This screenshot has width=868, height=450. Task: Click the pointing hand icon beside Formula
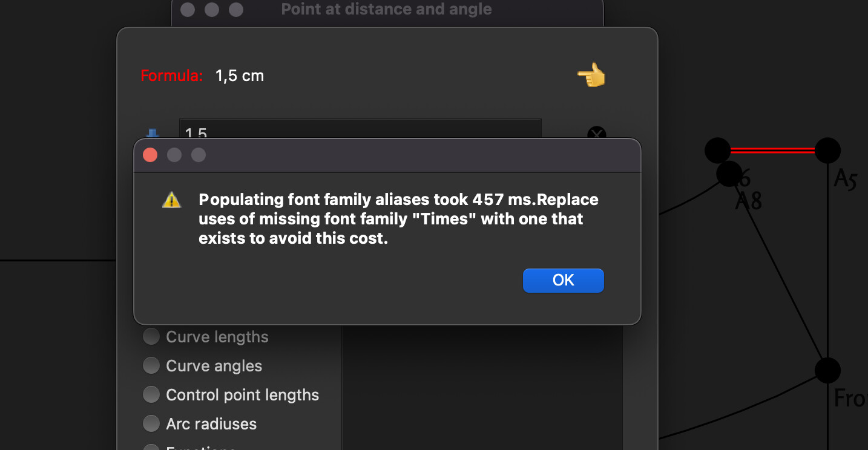tap(591, 76)
